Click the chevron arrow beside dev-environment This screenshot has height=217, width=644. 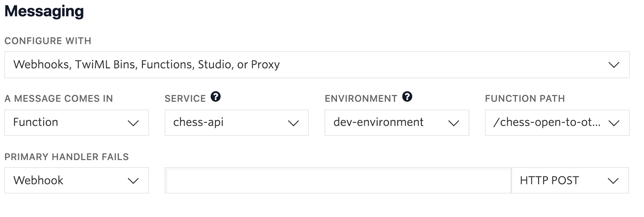(x=454, y=123)
